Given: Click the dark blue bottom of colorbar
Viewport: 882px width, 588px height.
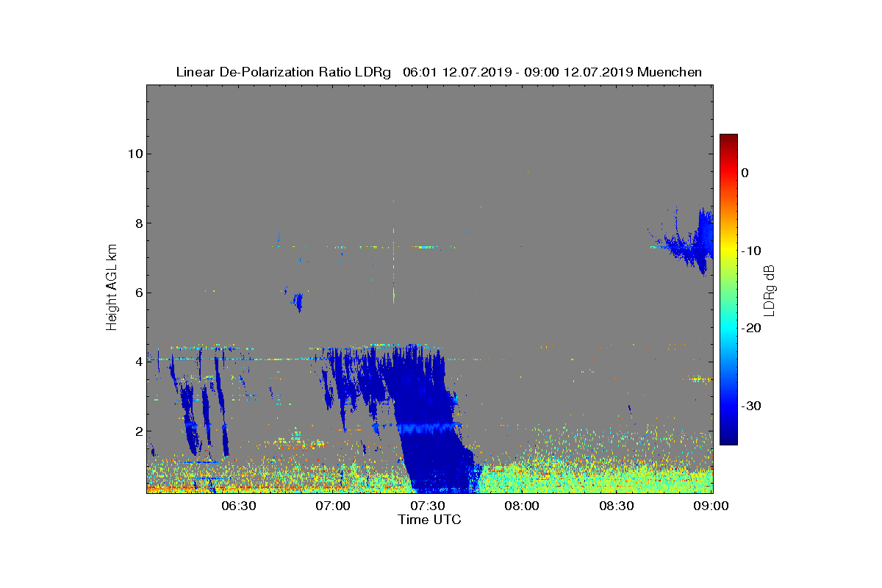Looking at the screenshot, I should coord(728,438).
